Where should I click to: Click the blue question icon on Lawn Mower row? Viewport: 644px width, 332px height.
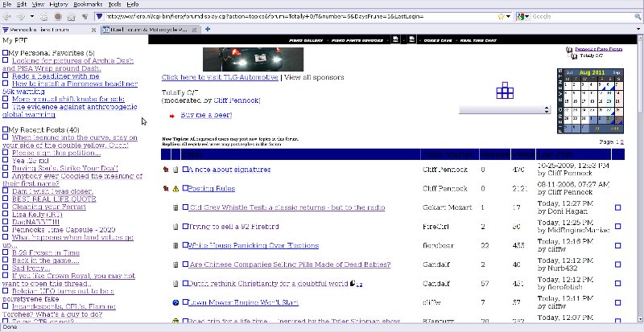pyautogui.click(x=175, y=303)
